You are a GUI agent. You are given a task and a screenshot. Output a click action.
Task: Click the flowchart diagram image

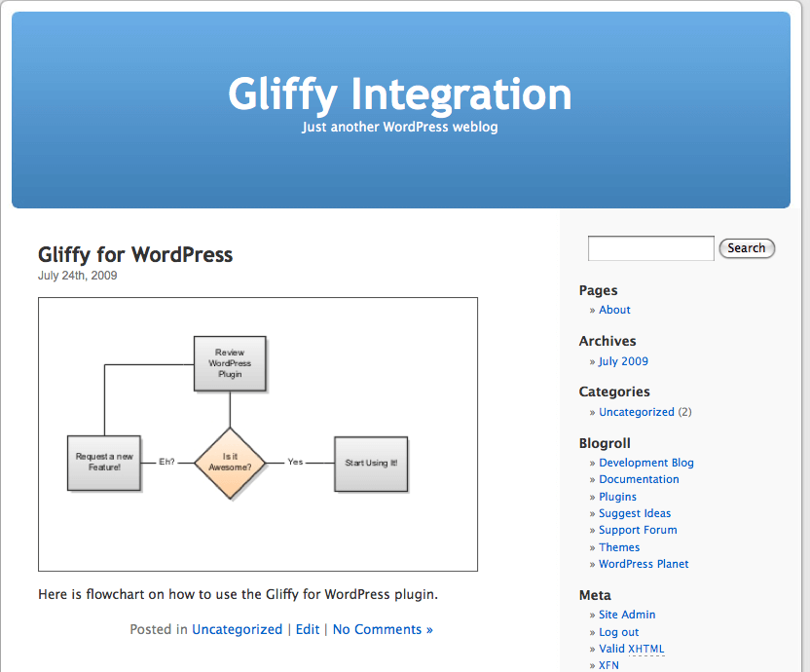point(258,434)
